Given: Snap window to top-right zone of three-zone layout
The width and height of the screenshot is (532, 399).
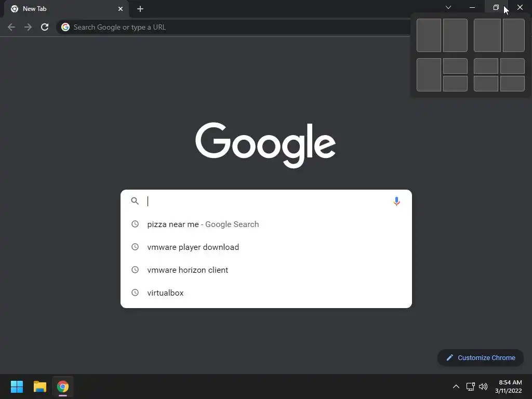Looking at the screenshot, I should click(455, 66).
